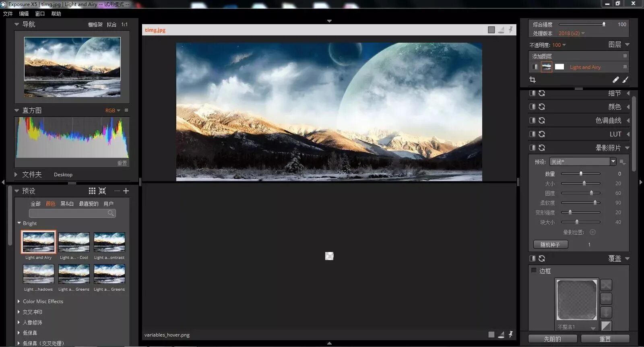Image resolution: width=644 pixels, height=347 pixels.
Task: Switch to the 全部 presets tab
Action: [36, 204]
